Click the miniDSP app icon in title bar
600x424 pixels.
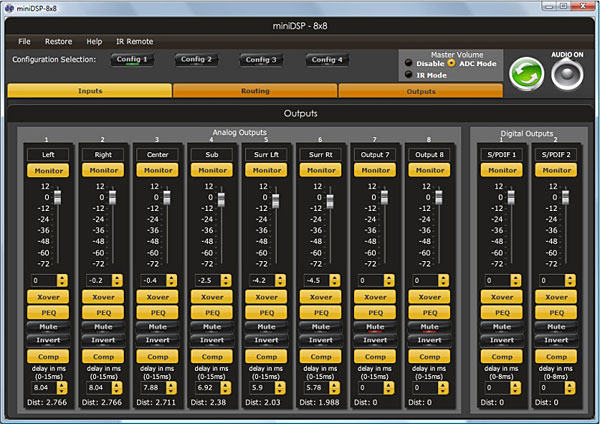pos(9,8)
